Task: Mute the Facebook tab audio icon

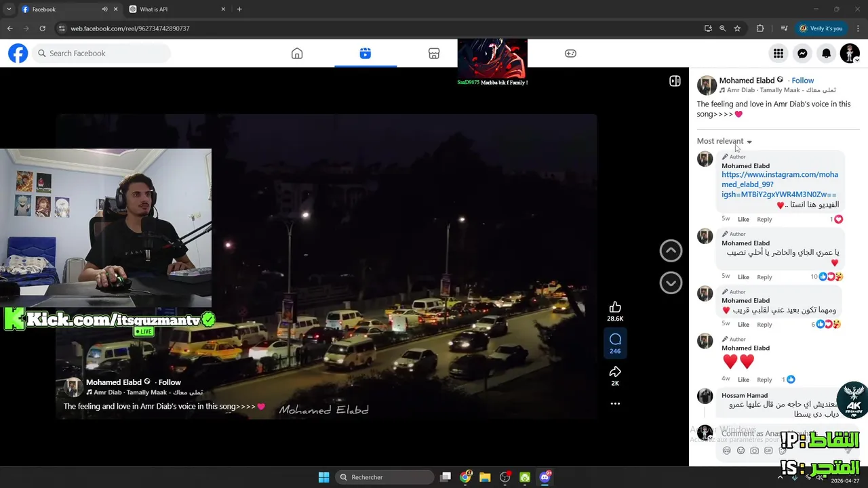Action: pos(104,9)
